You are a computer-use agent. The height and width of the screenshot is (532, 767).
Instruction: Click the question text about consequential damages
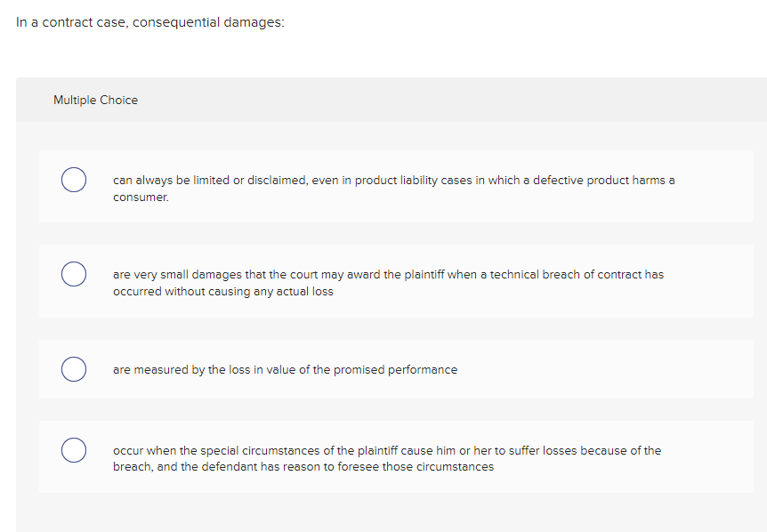150,21
